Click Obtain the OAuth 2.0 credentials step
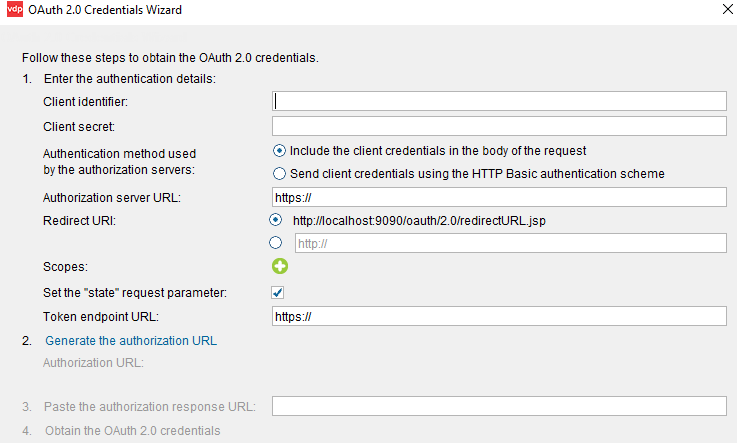Screen dimensions: 737x443 (133, 431)
